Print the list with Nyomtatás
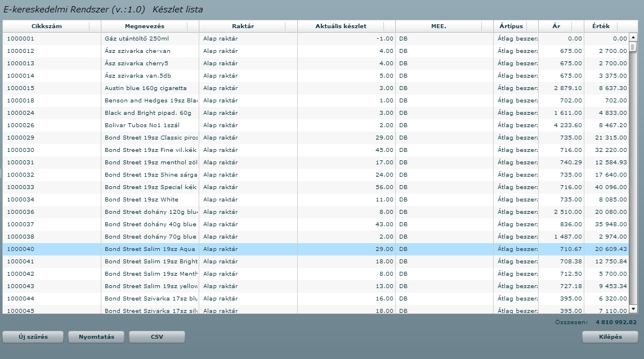644x359 pixels. click(x=96, y=337)
